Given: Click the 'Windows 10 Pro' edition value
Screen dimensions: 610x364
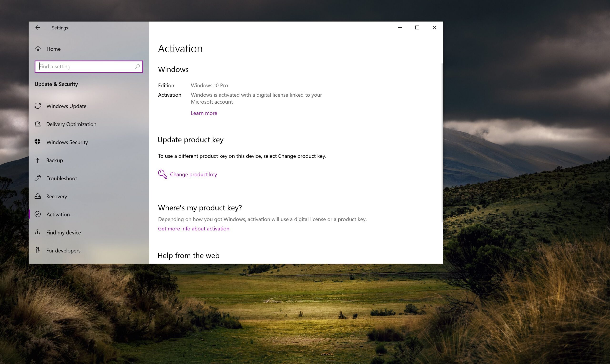Looking at the screenshot, I should pyautogui.click(x=209, y=85).
